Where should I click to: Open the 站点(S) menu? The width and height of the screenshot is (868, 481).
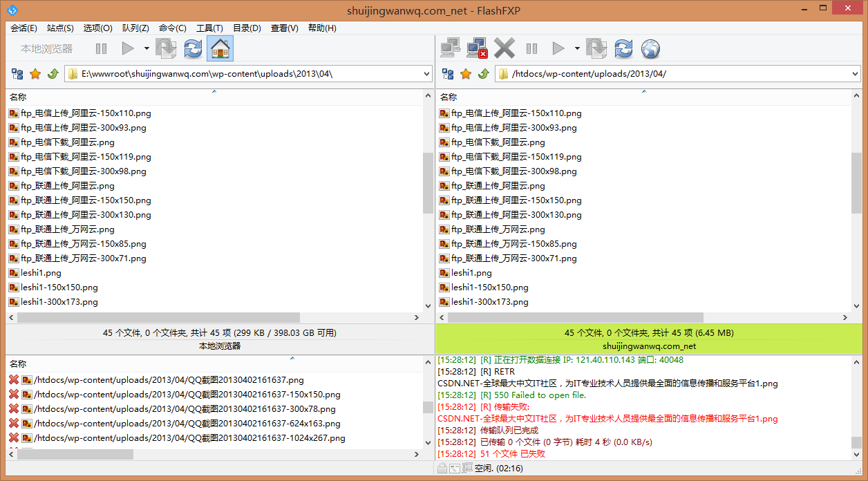click(x=60, y=28)
